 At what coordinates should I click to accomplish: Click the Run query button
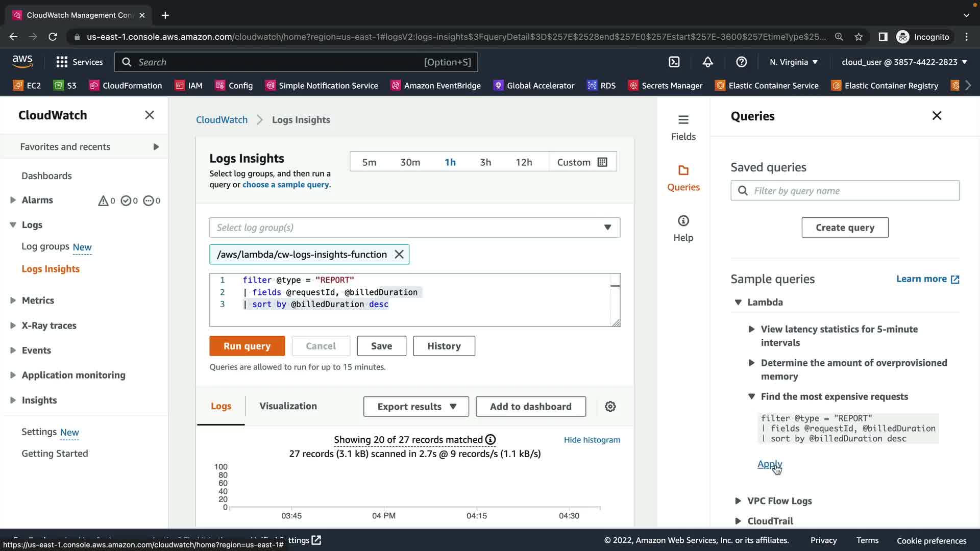pos(247,346)
